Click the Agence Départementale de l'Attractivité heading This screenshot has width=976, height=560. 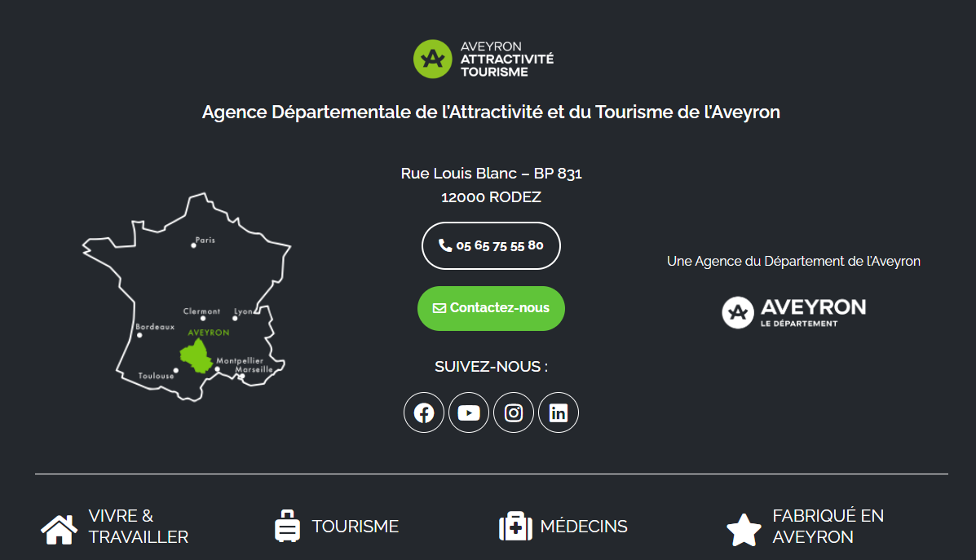(491, 112)
